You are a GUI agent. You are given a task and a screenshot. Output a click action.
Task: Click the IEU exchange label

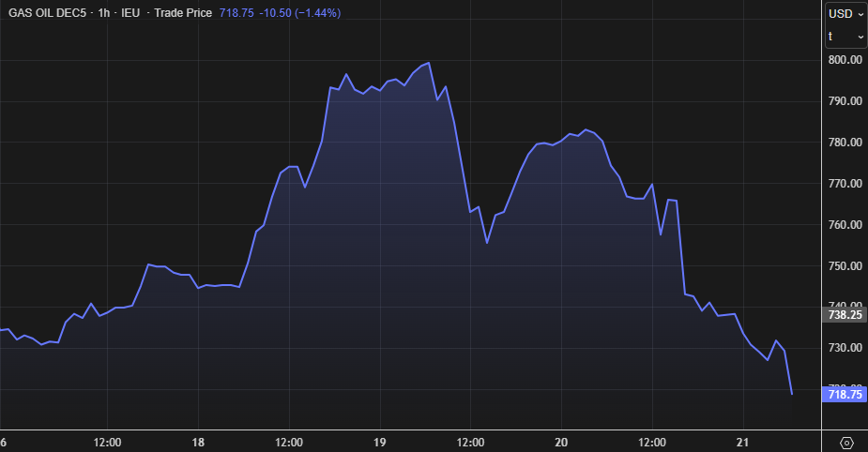tap(131, 14)
